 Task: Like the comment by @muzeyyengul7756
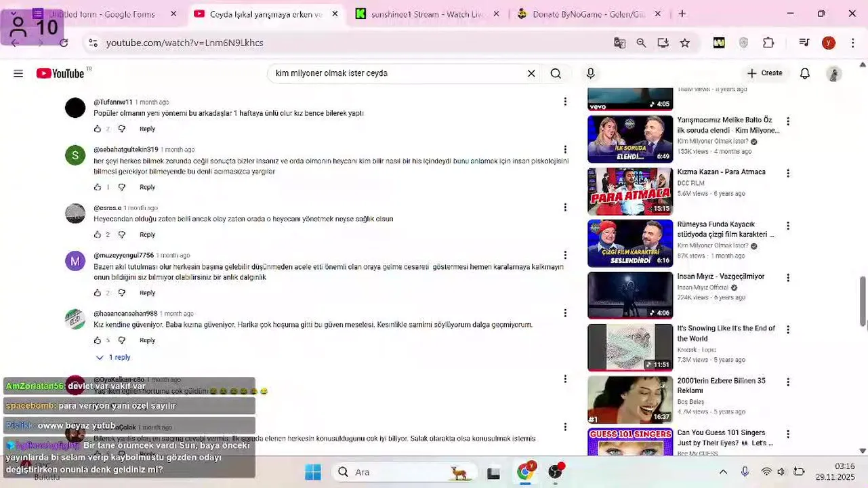98,293
